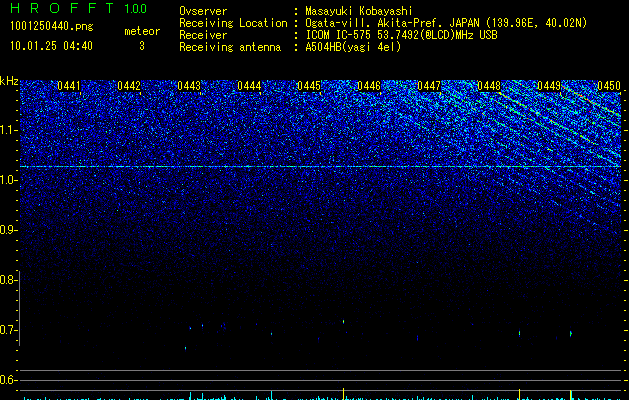
Task: Click the Receiving antenna label
Action: [x=230, y=47]
